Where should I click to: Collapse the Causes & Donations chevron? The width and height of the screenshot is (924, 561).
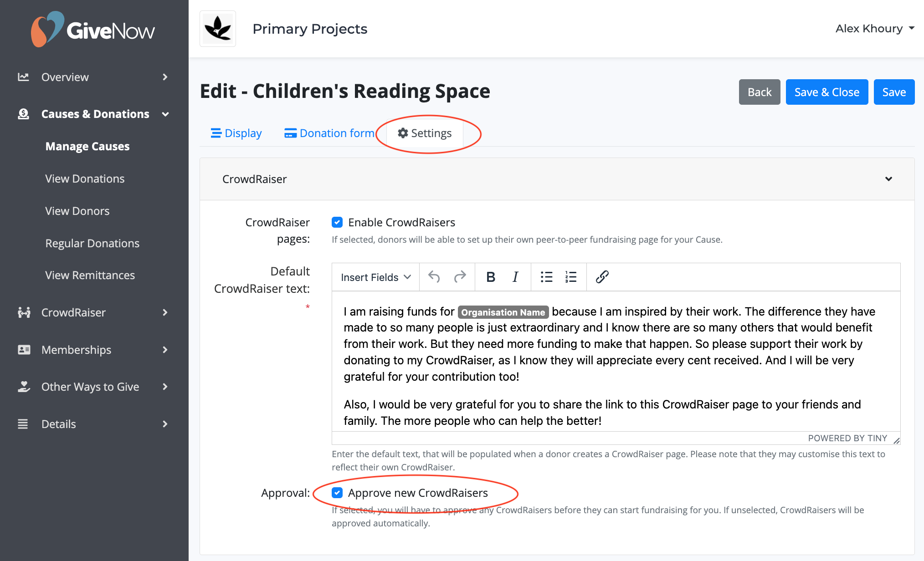(165, 114)
